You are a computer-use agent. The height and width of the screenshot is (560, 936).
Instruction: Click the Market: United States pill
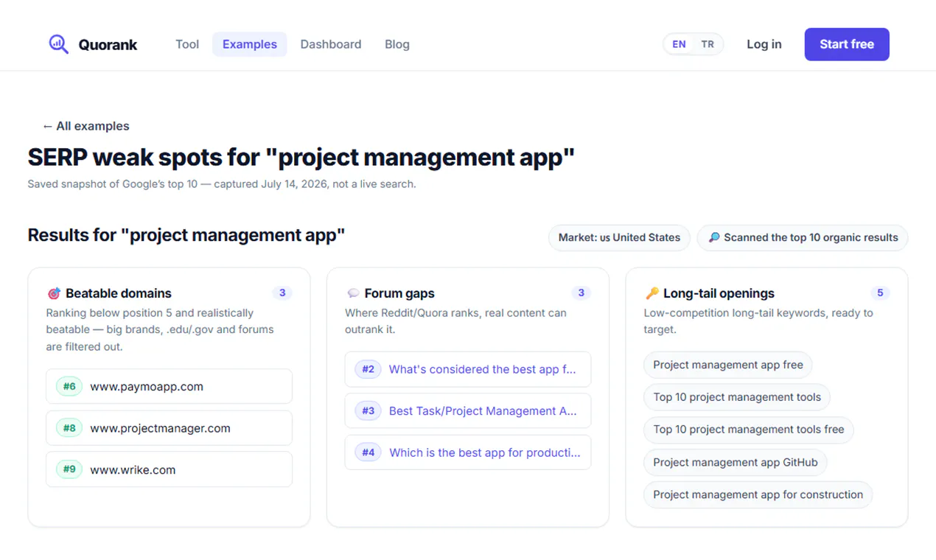point(619,237)
